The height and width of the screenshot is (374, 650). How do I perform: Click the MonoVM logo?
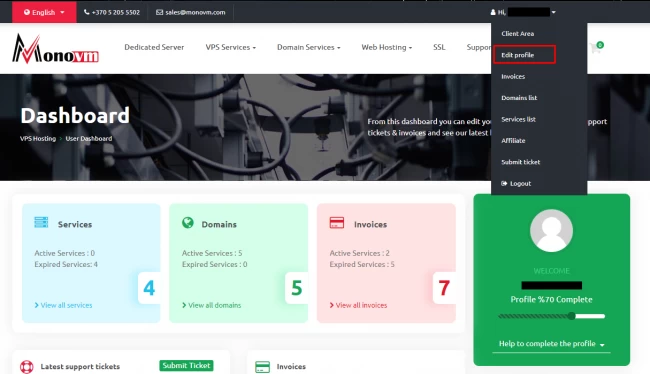click(55, 49)
